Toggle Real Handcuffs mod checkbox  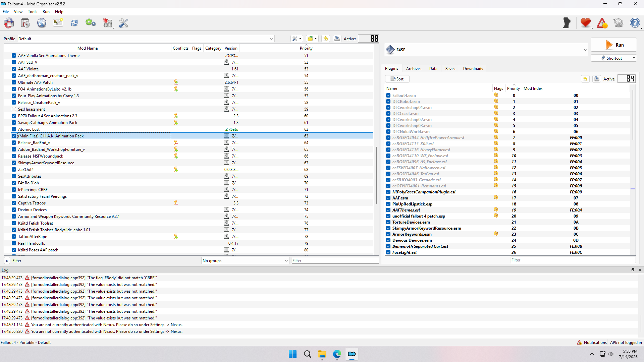14,243
